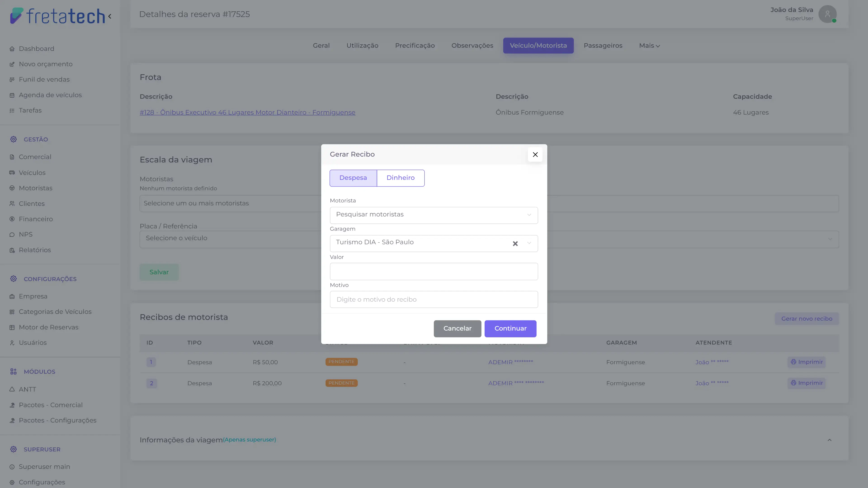
Task: Open Funil de vendas icon
Action: pyautogui.click(x=12, y=80)
